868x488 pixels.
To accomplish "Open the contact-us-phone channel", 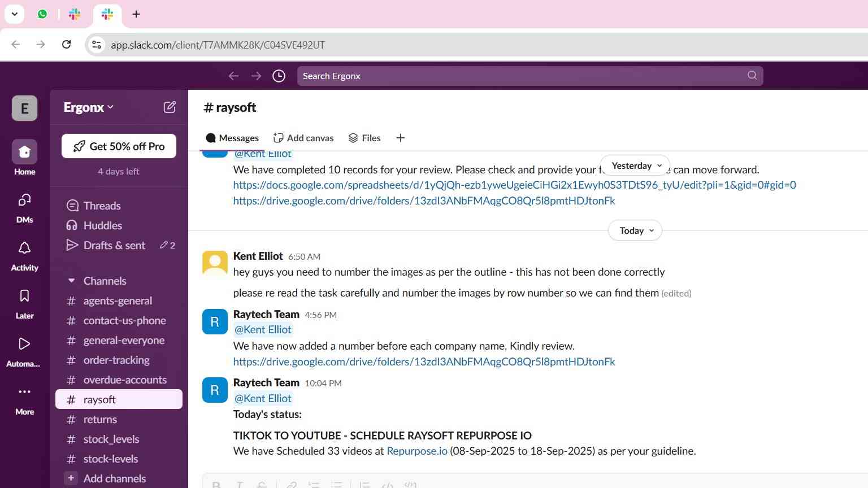I will point(119,320).
